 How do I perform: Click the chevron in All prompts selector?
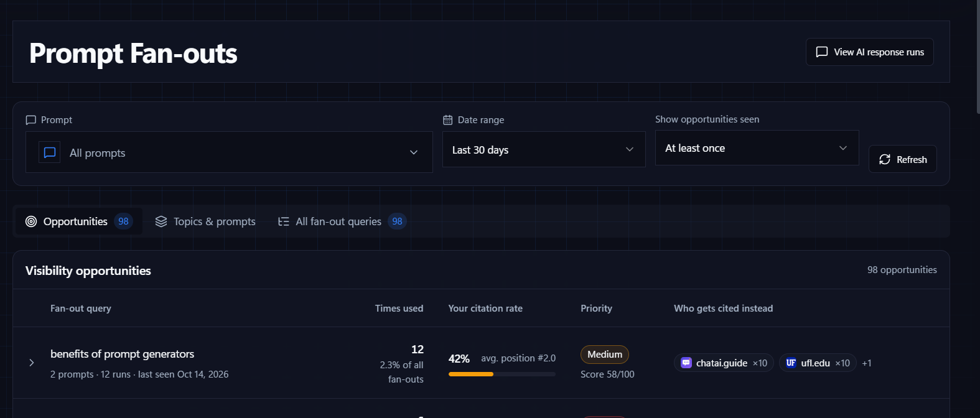tap(414, 152)
